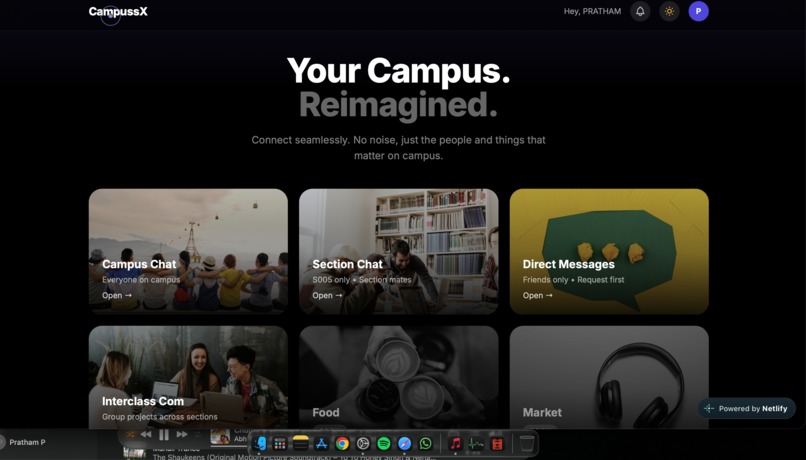Open the notifications bell

coord(640,11)
